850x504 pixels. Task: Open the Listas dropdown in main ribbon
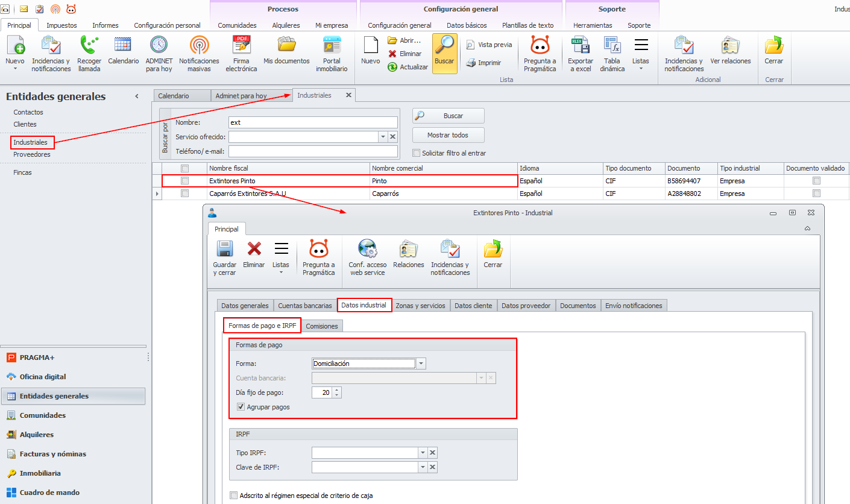pos(641,54)
